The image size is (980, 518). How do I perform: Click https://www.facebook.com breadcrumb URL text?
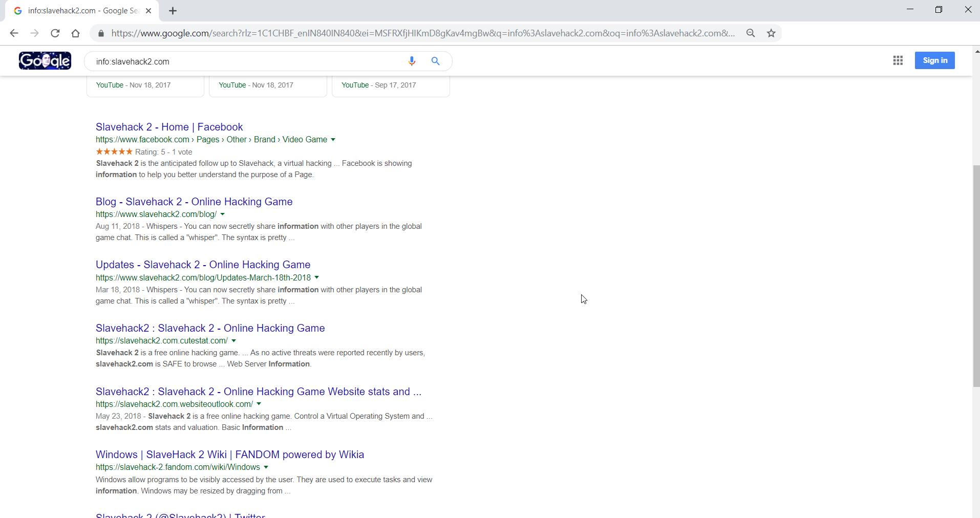(x=142, y=140)
